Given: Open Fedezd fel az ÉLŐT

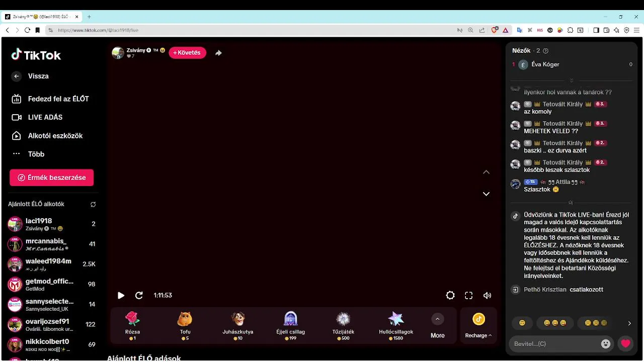Looking at the screenshot, I should pyautogui.click(x=50, y=99).
